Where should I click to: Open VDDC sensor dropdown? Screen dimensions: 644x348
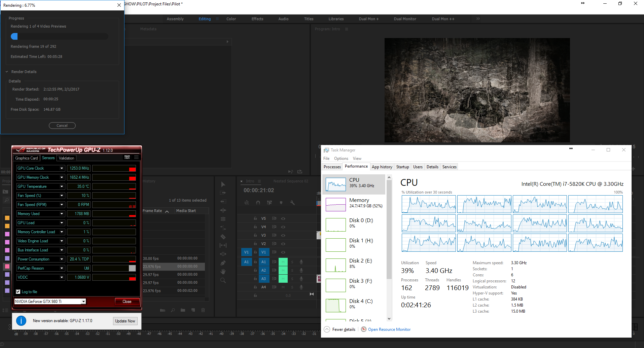[x=62, y=277]
